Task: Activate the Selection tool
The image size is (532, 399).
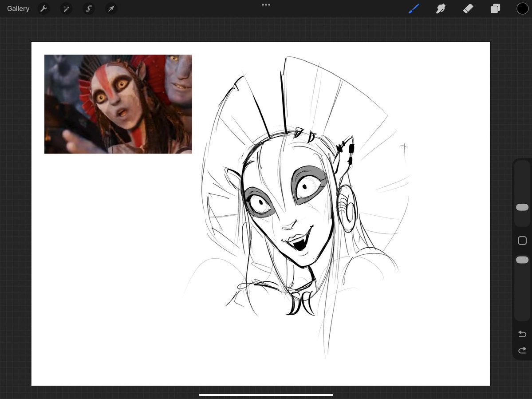Action: 89,8
